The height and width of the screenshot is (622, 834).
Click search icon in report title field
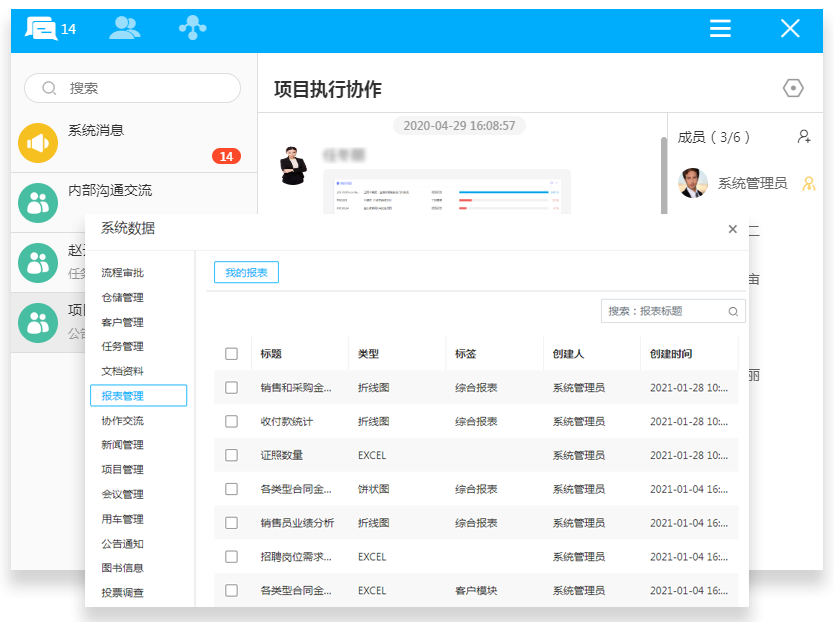tap(733, 312)
